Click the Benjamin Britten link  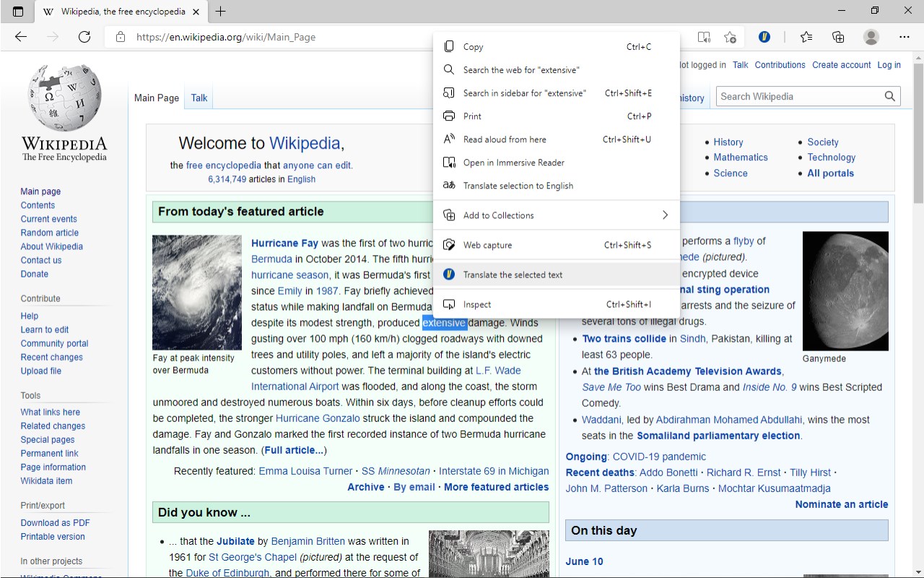pyautogui.click(x=308, y=541)
